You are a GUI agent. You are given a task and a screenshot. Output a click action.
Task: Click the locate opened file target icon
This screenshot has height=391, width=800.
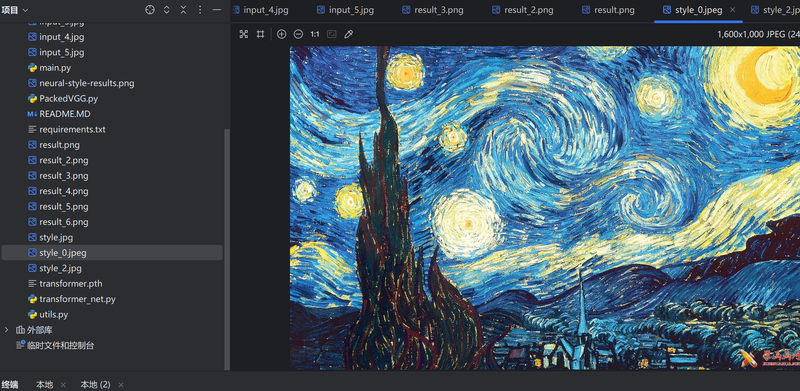(149, 10)
